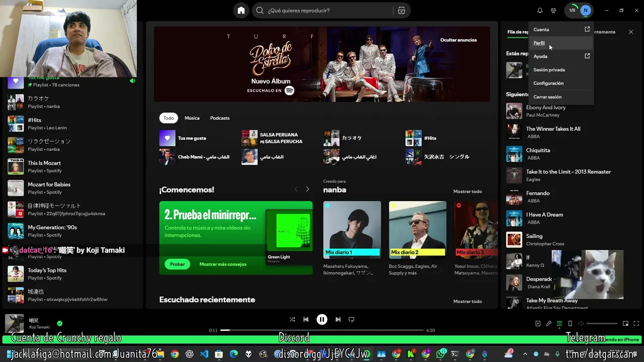Show lyrics with the microphone icon

coord(549,324)
